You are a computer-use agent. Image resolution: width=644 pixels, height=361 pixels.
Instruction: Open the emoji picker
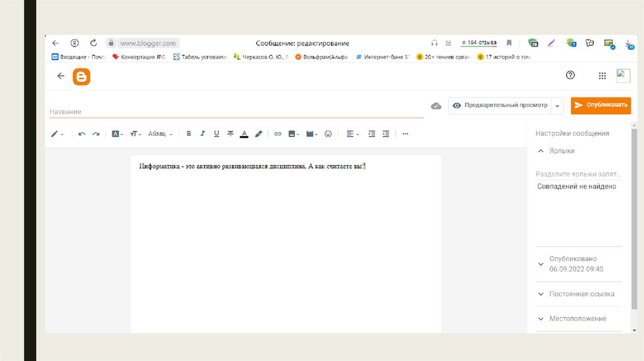[x=328, y=134]
